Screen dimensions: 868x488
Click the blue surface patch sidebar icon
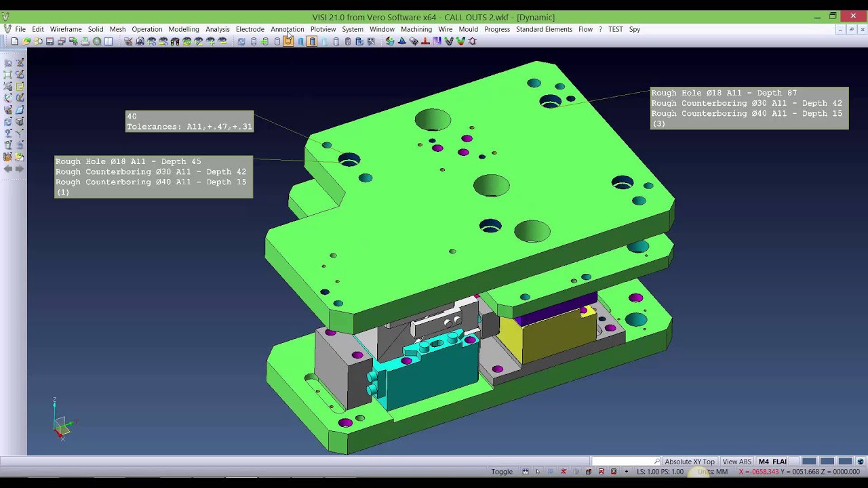(x=20, y=109)
